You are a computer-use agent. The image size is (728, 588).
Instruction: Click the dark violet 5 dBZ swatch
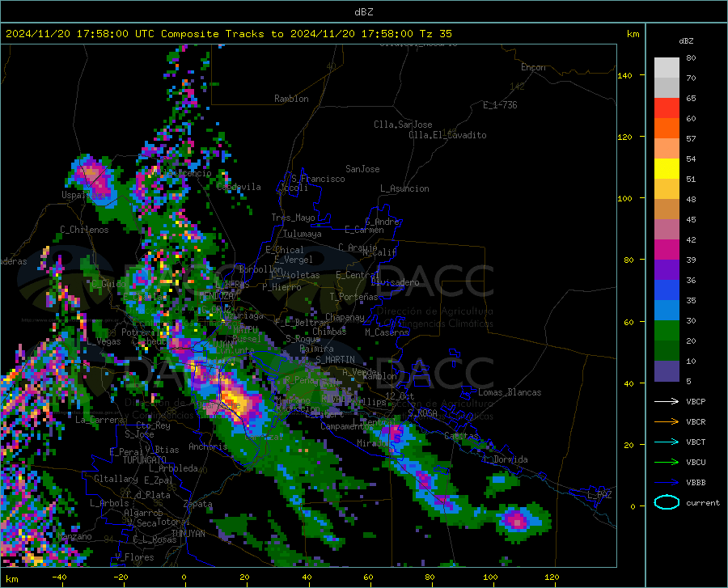[x=667, y=371]
